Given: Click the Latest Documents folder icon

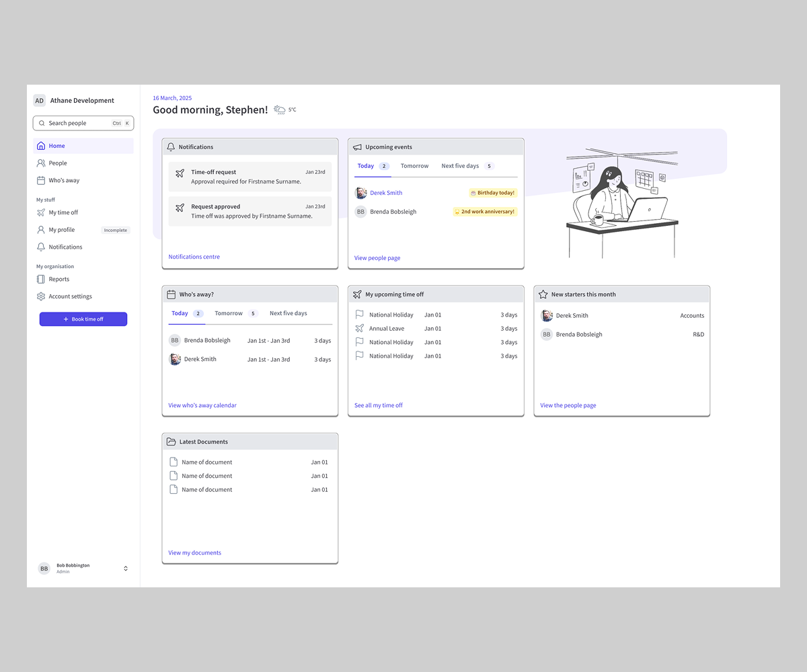Looking at the screenshot, I should click(x=171, y=442).
